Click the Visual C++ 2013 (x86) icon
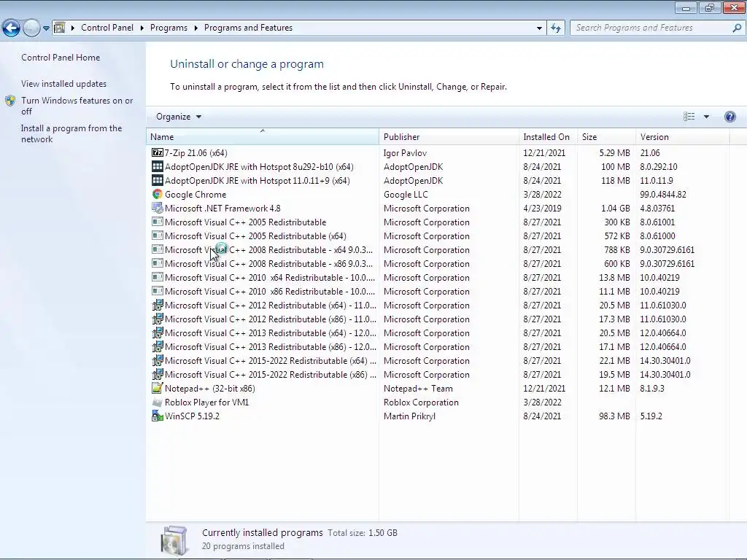Screen dimensions: 747x560 [158, 346]
